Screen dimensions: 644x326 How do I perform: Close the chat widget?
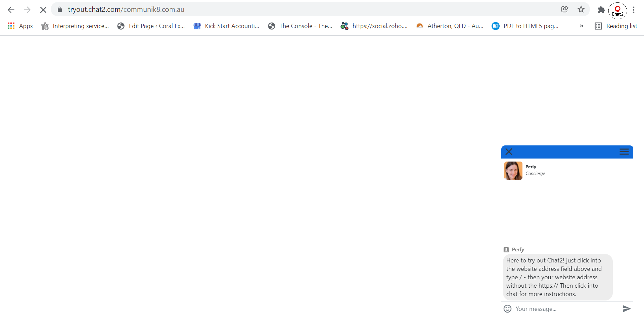[x=509, y=152]
